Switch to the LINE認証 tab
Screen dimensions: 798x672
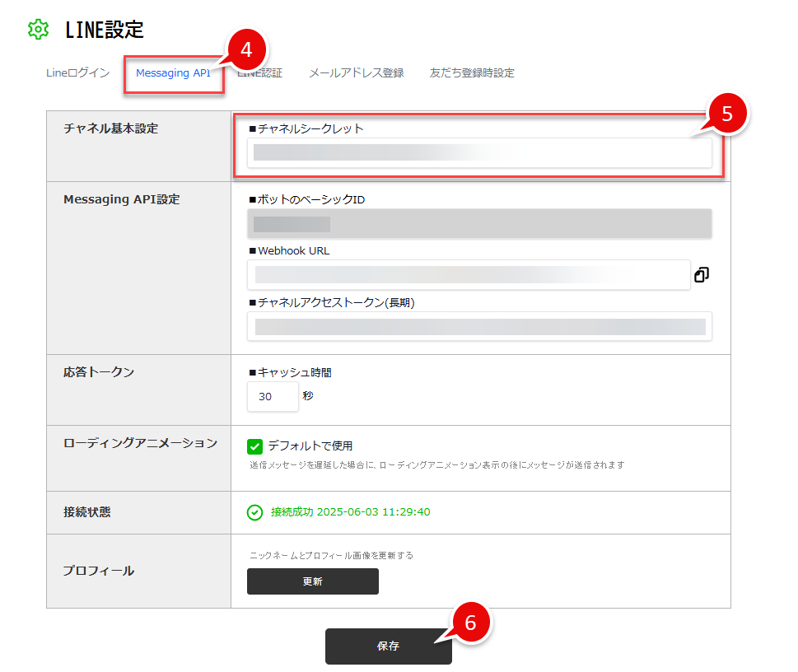[262, 73]
